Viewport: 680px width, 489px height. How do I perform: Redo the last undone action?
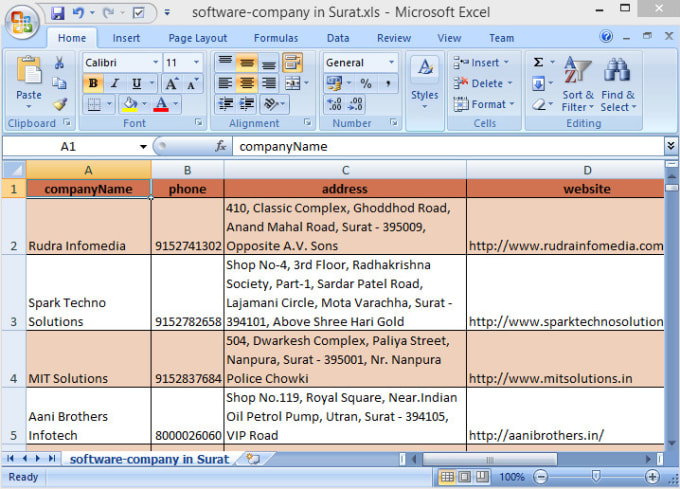[108, 13]
